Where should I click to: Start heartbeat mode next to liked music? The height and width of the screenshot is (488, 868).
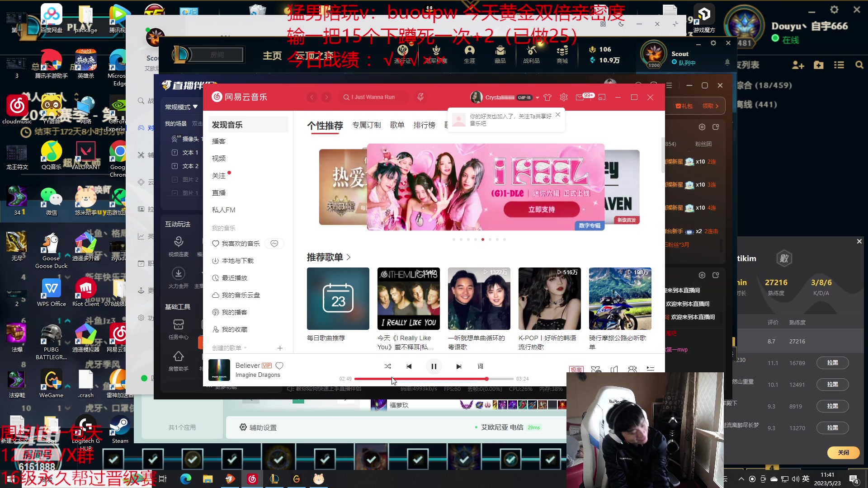[x=274, y=244]
